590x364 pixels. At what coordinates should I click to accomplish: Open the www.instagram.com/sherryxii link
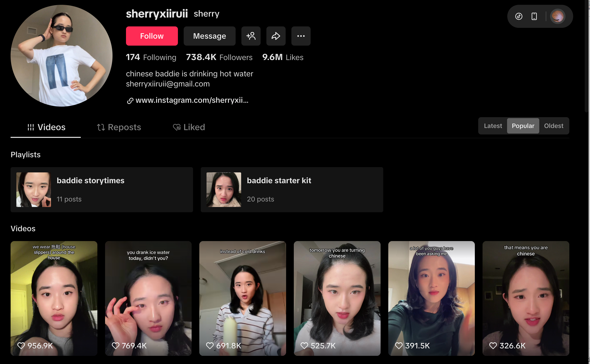coord(192,100)
